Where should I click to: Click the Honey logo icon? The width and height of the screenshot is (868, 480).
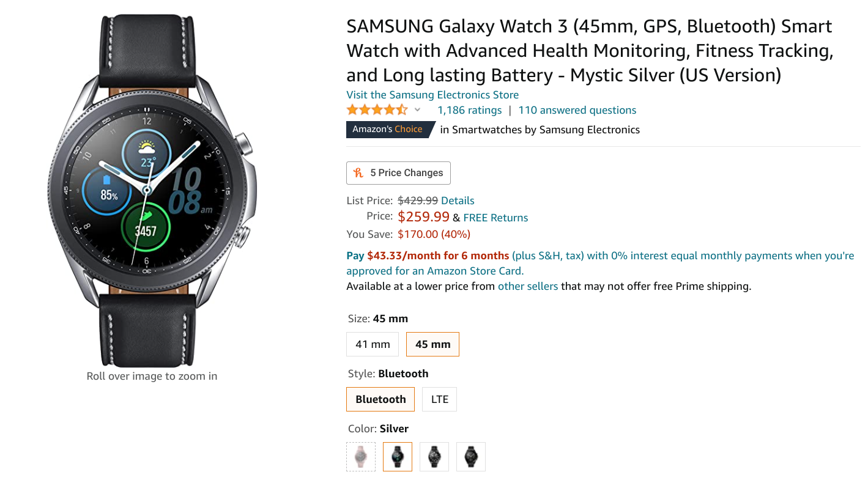coord(358,173)
